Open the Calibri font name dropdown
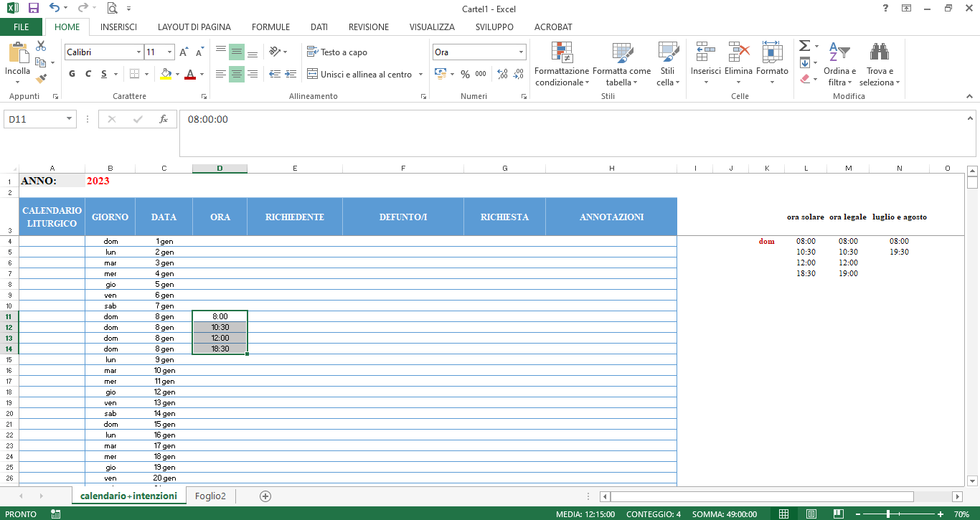980x520 pixels. click(x=138, y=52)
